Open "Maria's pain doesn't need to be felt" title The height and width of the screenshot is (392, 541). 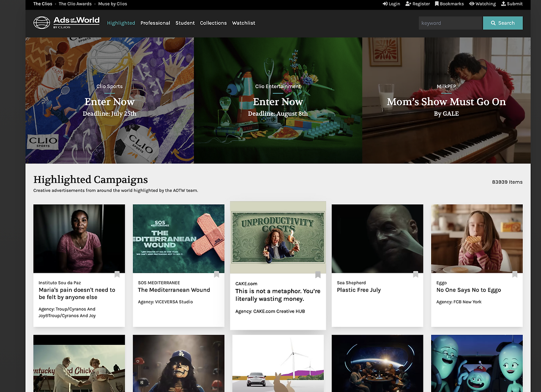point(77,294)
